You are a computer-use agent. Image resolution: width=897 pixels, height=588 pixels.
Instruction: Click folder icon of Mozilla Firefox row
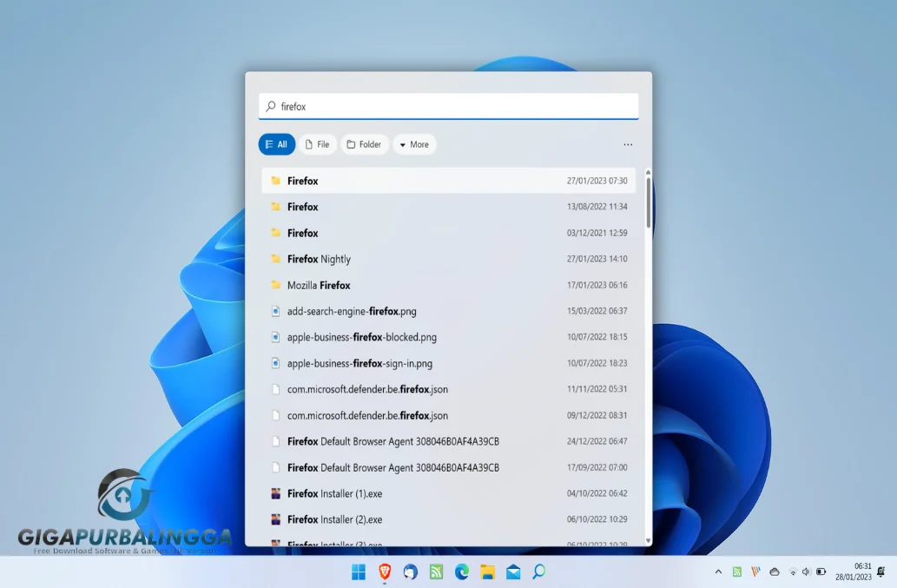coord(276,285)
